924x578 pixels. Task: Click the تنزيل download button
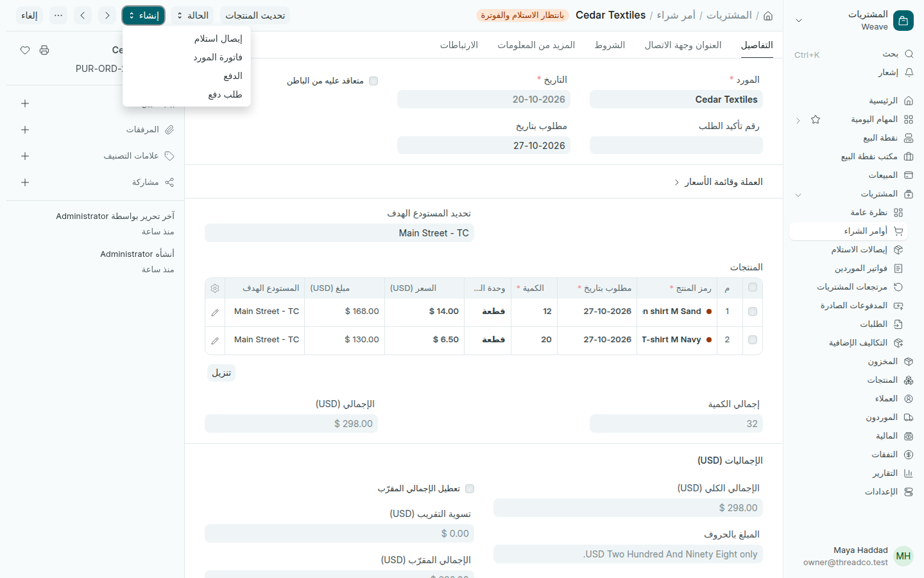(221, 373)
